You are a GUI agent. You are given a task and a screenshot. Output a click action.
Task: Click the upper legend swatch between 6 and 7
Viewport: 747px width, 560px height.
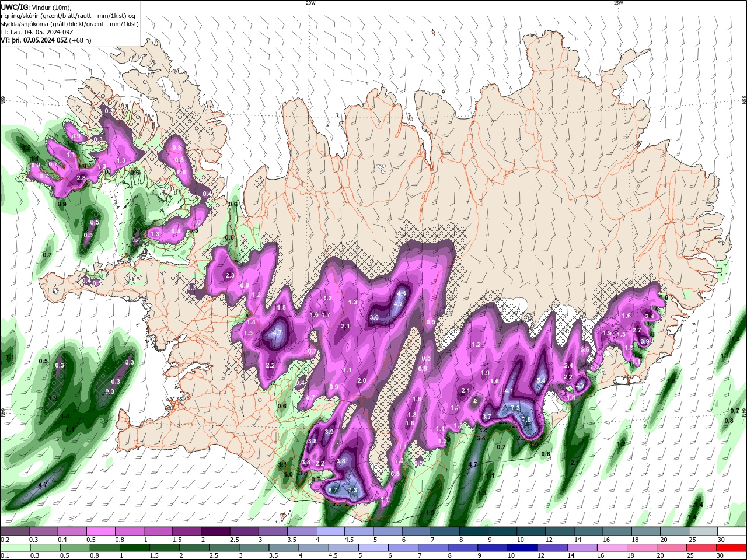416,531
